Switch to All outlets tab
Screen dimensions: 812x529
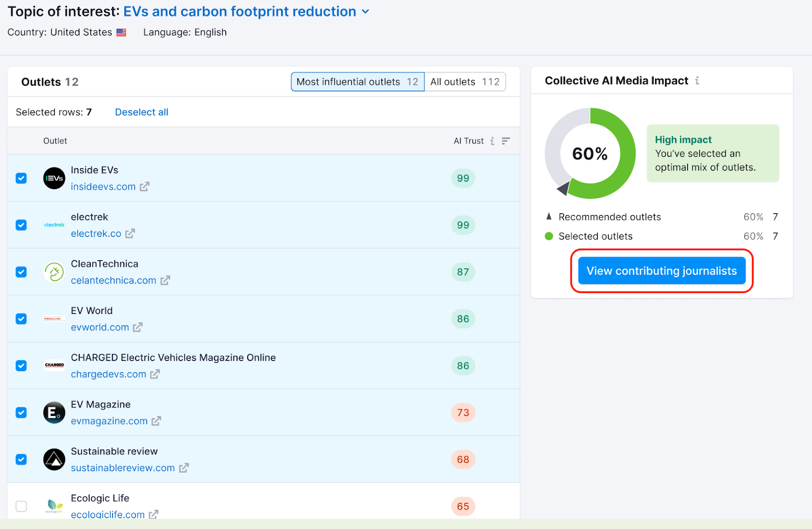coord(464,82)
